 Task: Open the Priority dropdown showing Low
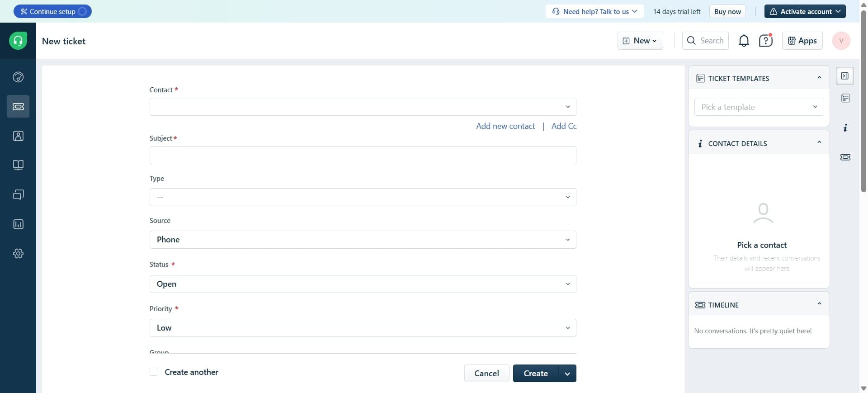click(x=363, y=328)
